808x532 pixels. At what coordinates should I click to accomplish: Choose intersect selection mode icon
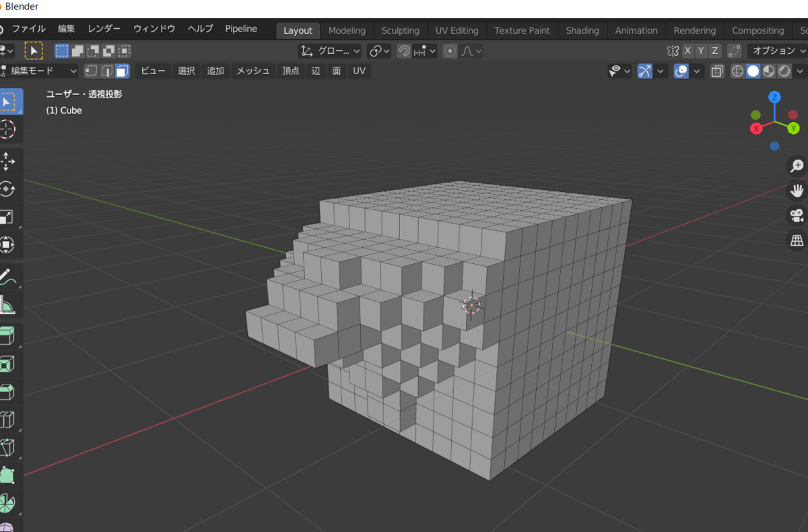click(125, 51)
